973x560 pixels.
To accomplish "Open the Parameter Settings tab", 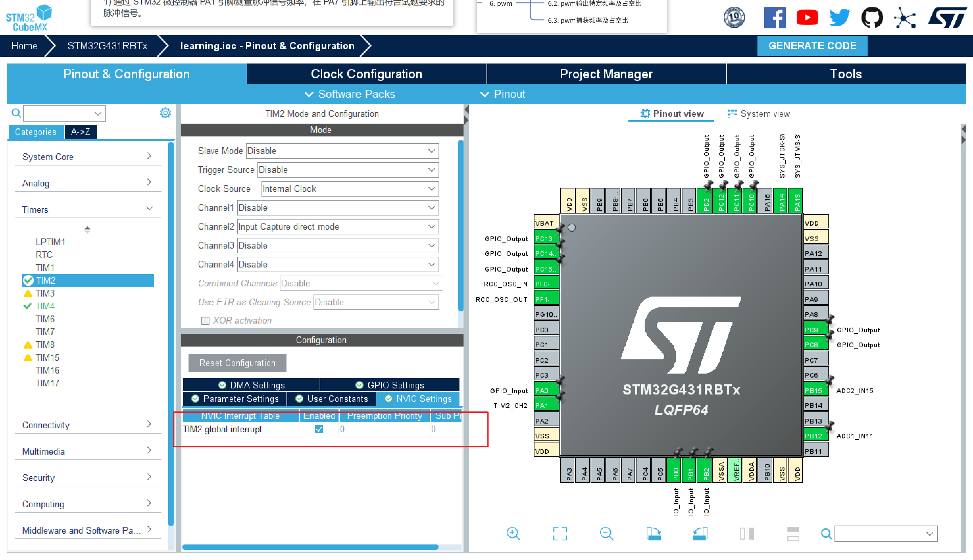I will (235, 399).
